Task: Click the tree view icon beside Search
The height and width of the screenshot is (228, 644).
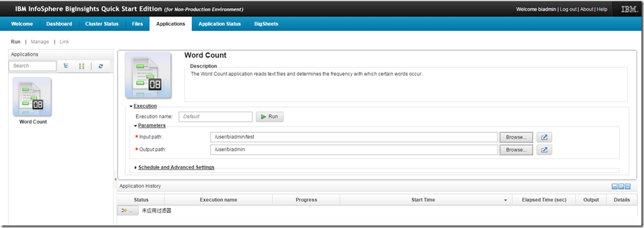Action: [x=66, y=66]
